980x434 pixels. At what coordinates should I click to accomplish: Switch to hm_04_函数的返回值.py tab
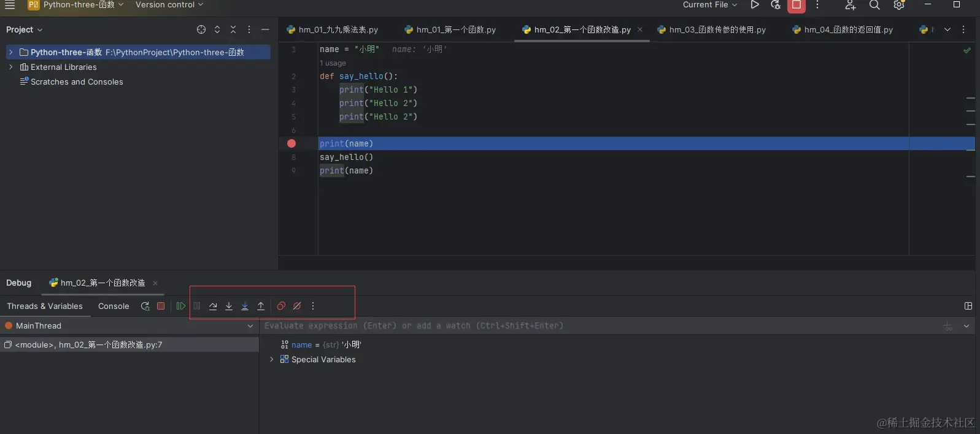842,29
